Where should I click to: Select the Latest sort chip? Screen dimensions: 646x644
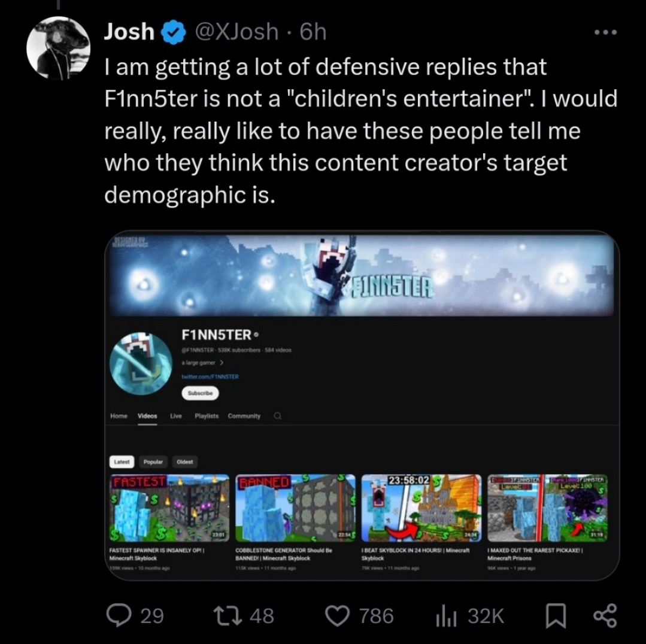tap(122, 461)
